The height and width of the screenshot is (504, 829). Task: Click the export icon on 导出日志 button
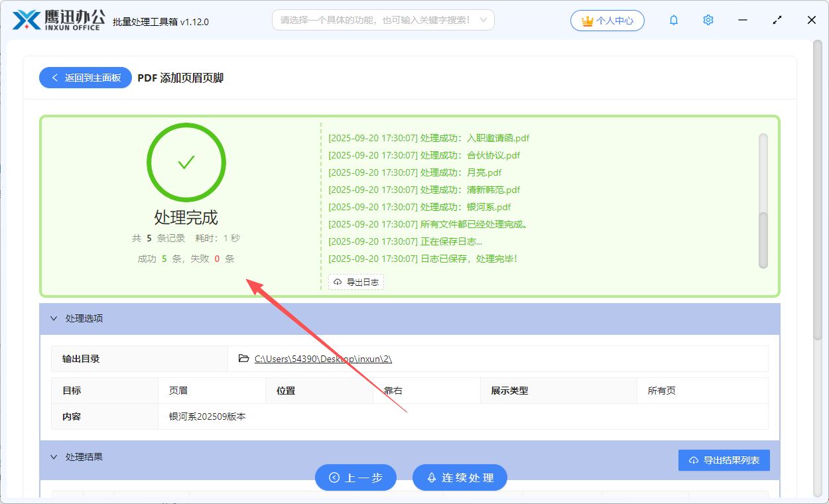click(x=336, y=281)
